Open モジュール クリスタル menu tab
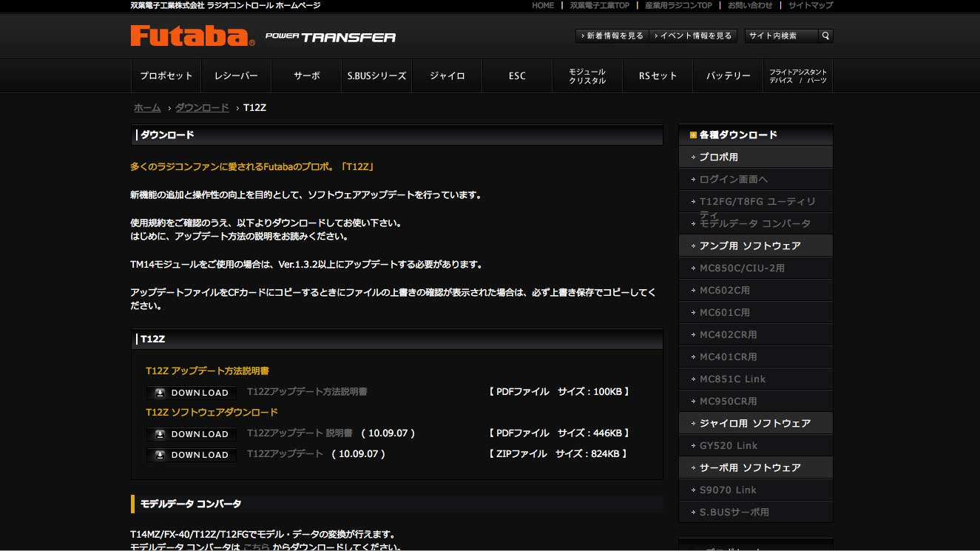 [x=587, y=75]
